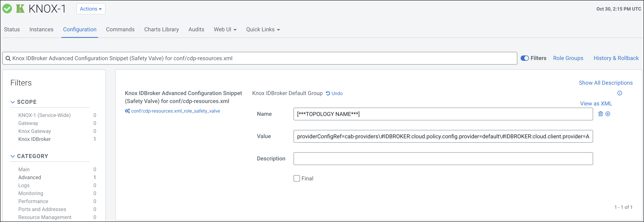
Task: Open the Charts Library tab
Action: pos(161,29)
